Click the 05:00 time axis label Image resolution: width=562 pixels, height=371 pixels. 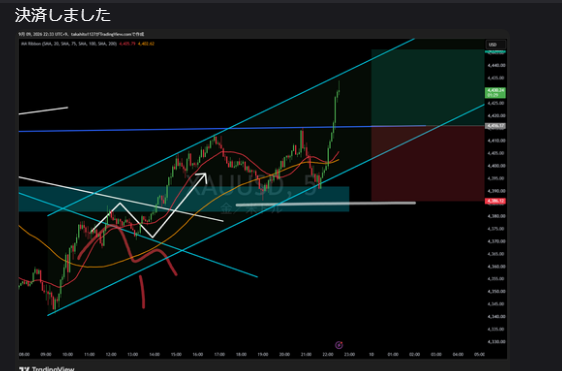[480, 355]
